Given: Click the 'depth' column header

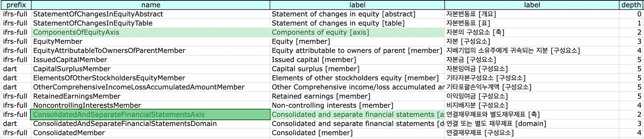Looking at the screenshot, I should (x=631, y=5).
